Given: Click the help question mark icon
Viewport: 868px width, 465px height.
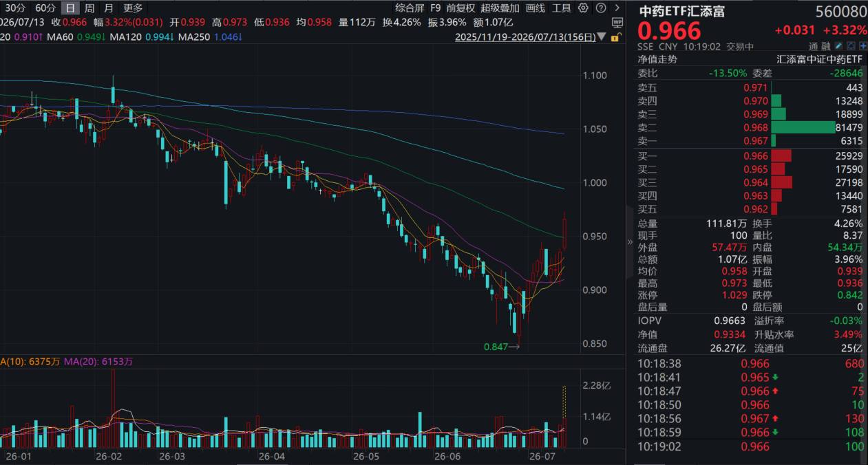Looking at the screenshot, I should point(601,8).
